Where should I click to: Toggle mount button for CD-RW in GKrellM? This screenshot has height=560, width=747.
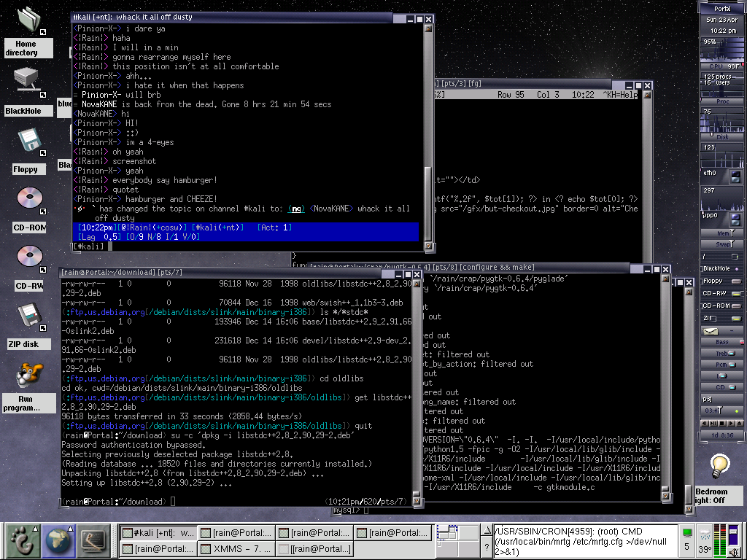pos(736,294)
